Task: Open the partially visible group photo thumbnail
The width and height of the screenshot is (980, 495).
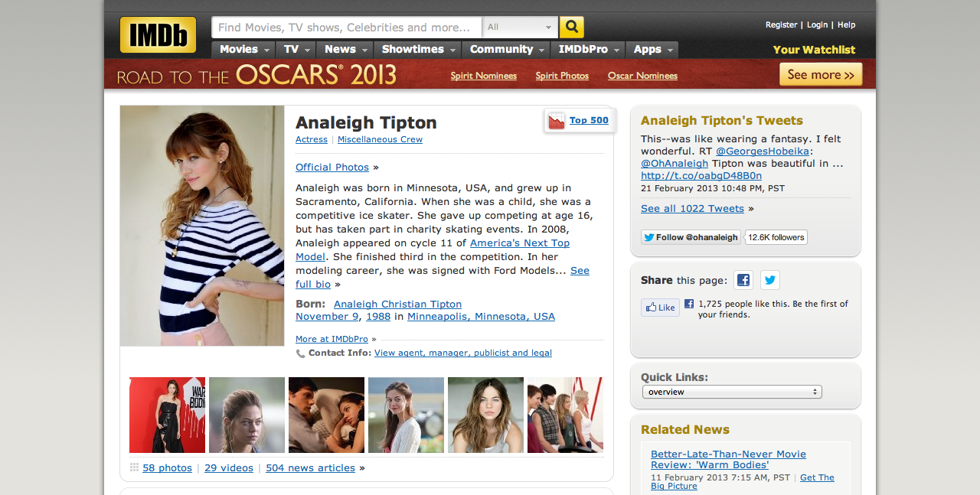Action: [x=565, y=415]
